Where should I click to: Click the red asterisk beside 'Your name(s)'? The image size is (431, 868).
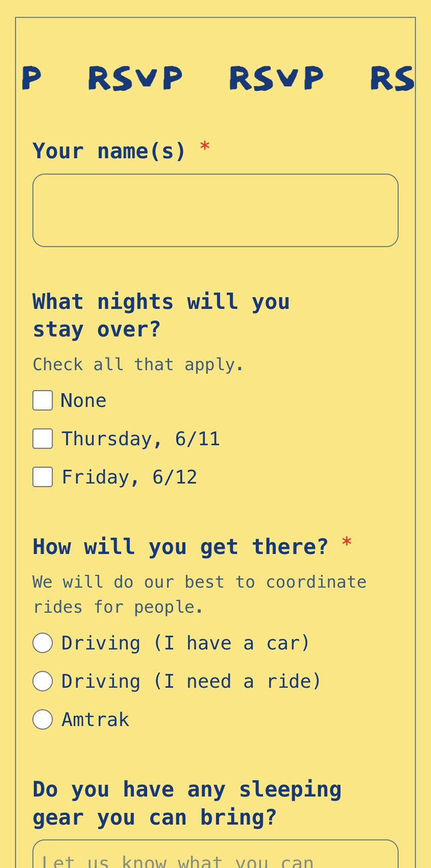tap(205, 147)
